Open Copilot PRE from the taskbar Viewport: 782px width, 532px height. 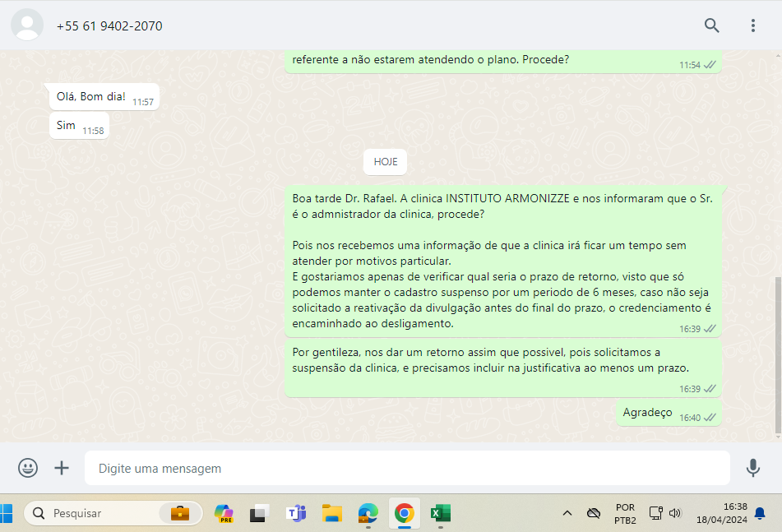[224, 513]
